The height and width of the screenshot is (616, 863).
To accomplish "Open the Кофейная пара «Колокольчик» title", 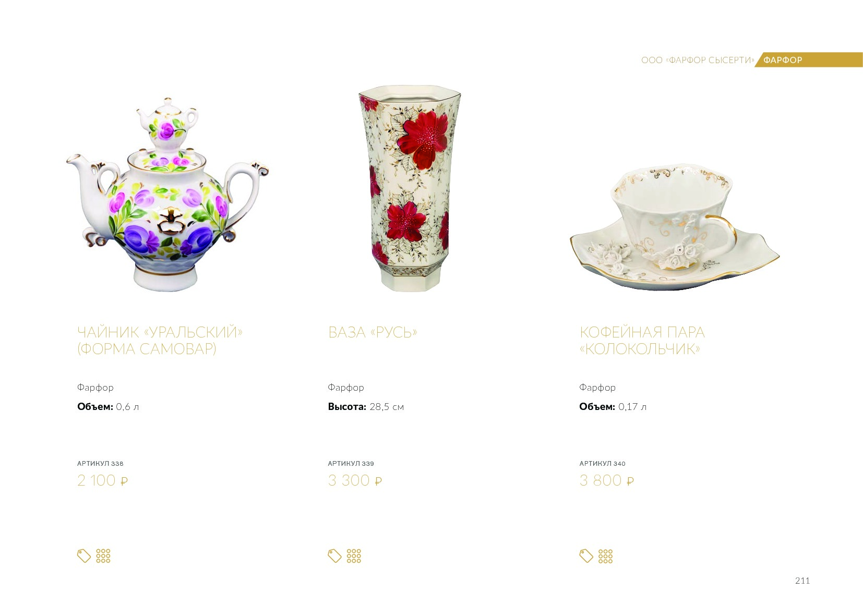I will pos(642,340).
